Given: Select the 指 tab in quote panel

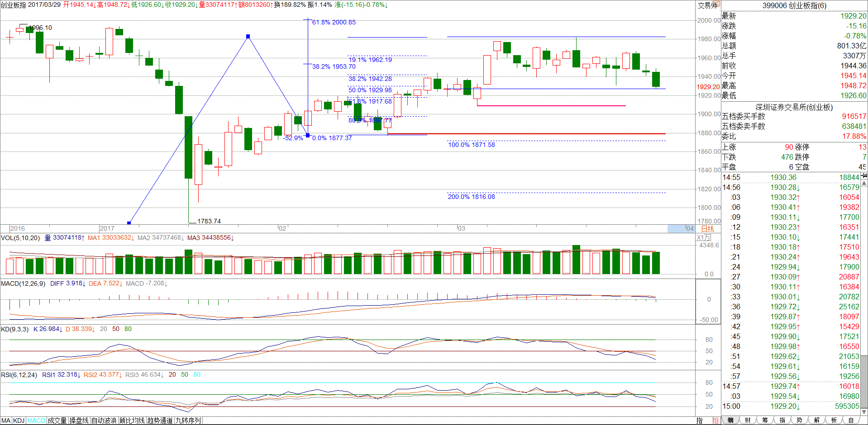Looking at the screenshot, I should tap(782, 420).
